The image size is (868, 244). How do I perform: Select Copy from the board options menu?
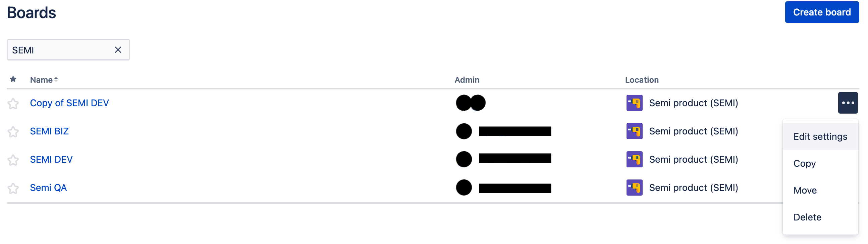[x=805, y=163]
